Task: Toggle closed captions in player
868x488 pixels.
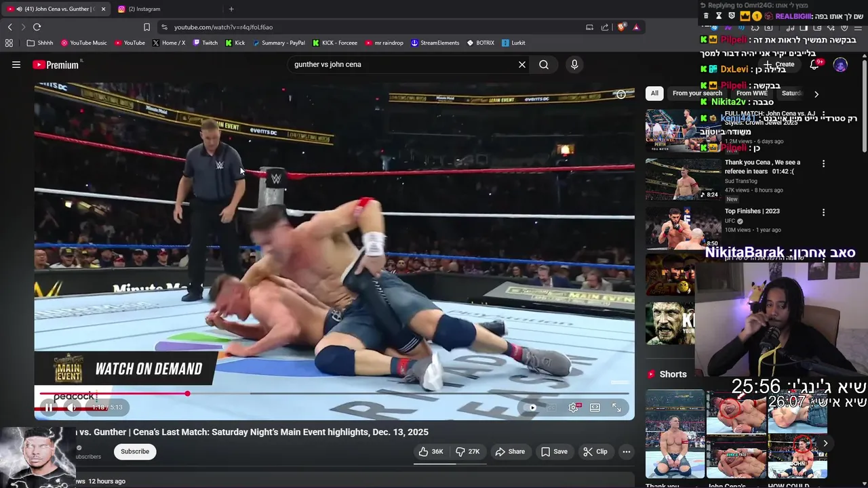Action: tap(552, 407)
